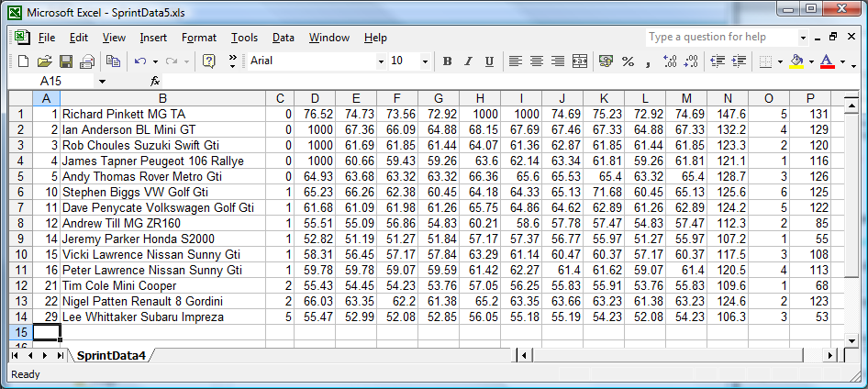Screen dimensions: 868x389
Task: Open the Window menu
Action: [x=328, y=38]
